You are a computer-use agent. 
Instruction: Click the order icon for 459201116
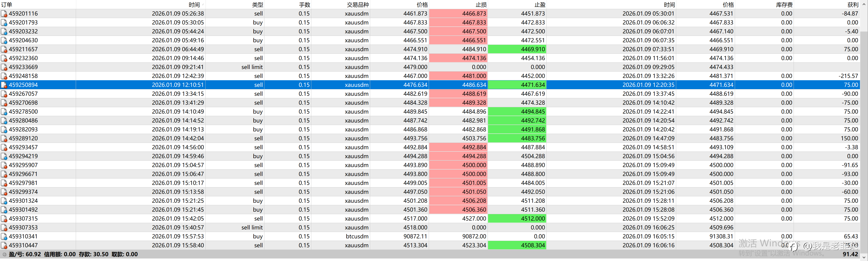point(4,14)
